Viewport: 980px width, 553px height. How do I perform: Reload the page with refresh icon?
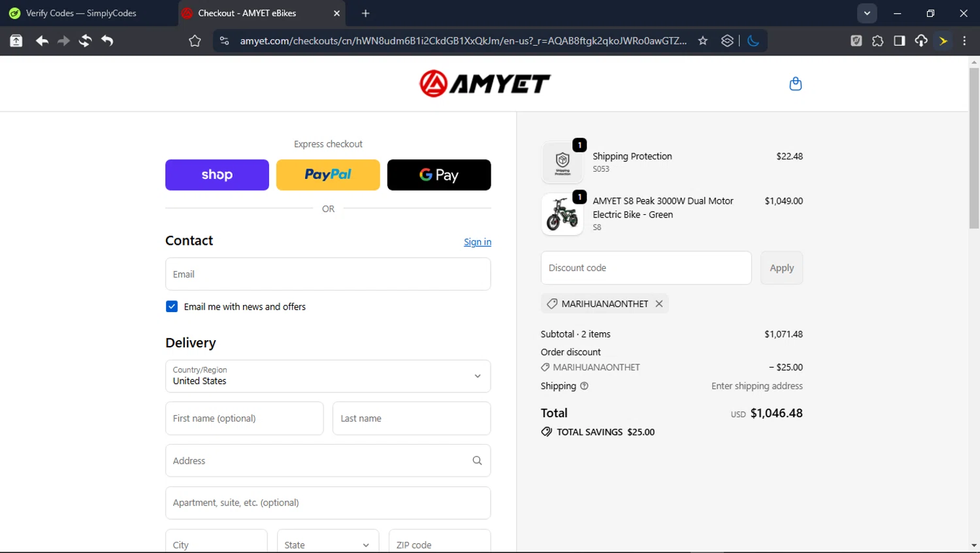[x=85, y=41]
